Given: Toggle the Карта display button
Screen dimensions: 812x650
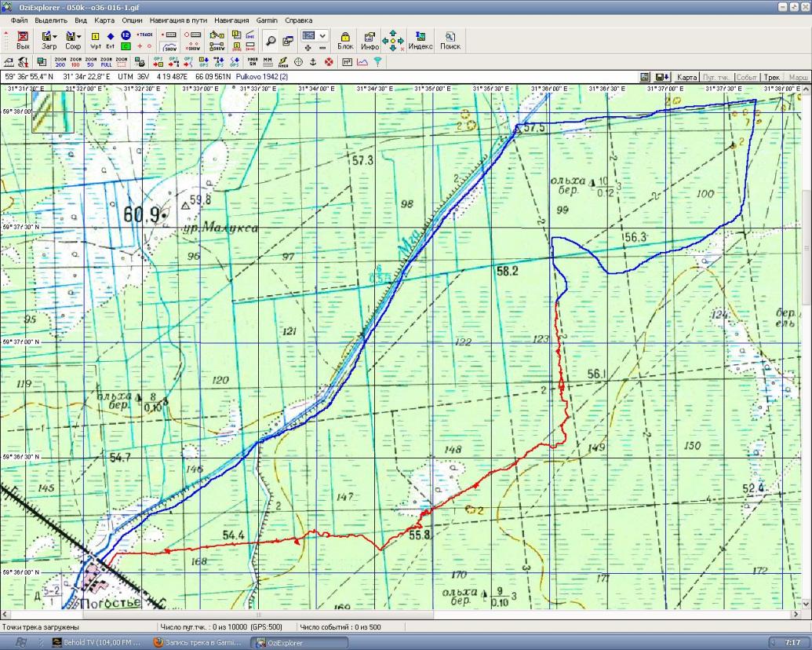Looking at the screenshot, I should point(687,77).
